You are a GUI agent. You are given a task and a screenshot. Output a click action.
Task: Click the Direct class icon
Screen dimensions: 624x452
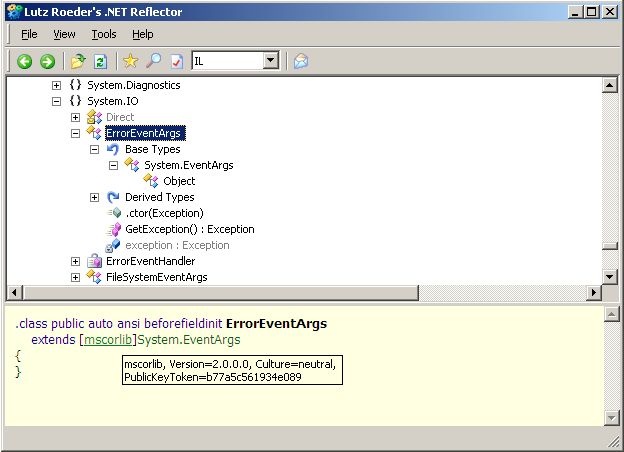[94, 117]
